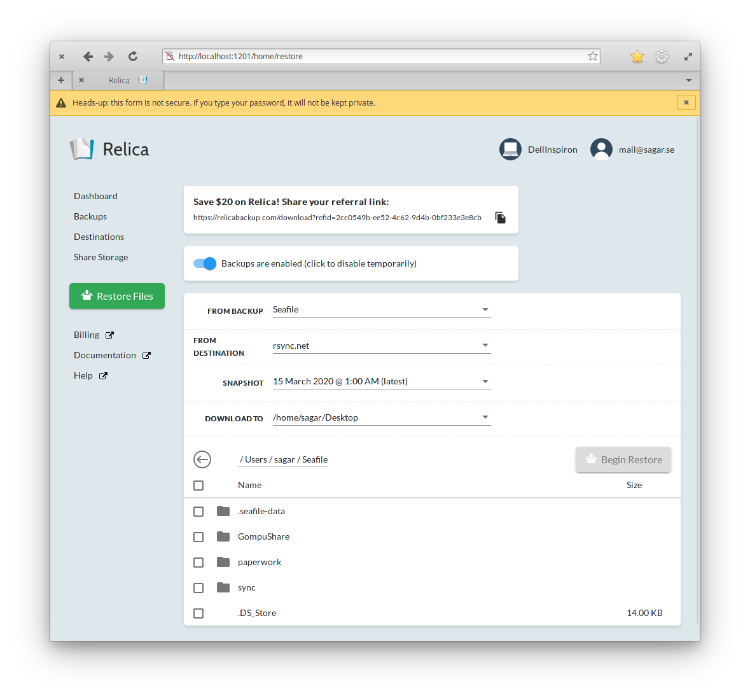Select the .DS_Store file checkbox
The image size is (750, 700).
(x=198, y=613)
